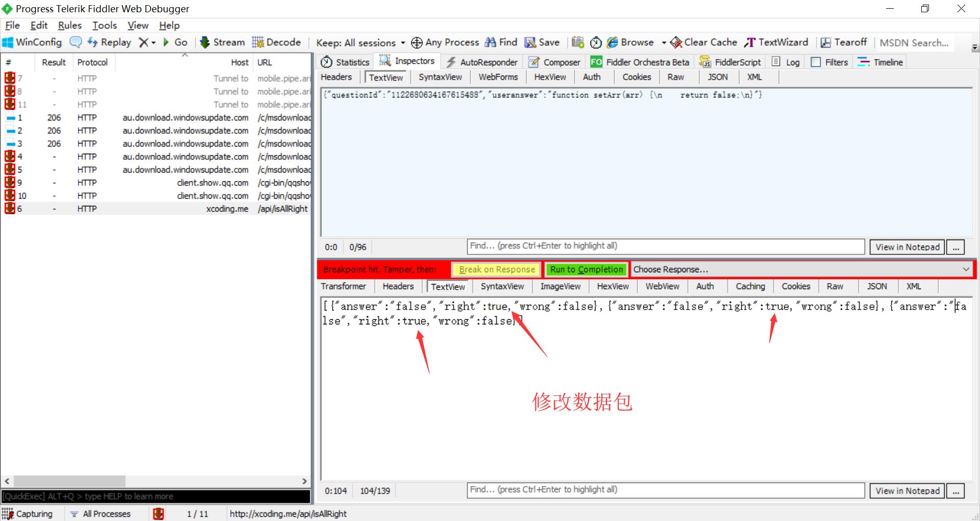Open the TextWizard tool
980x521 pixels.
(x=776, y=42)
